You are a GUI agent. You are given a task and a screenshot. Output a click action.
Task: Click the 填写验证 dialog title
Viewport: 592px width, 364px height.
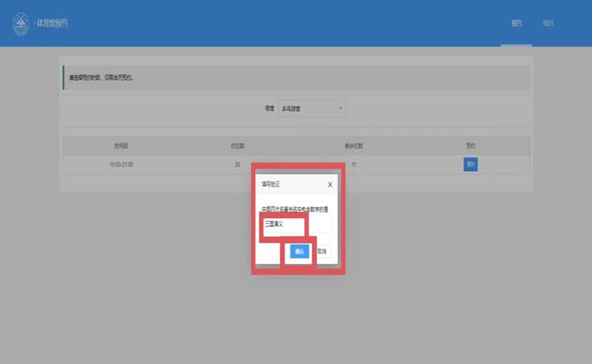273,185
